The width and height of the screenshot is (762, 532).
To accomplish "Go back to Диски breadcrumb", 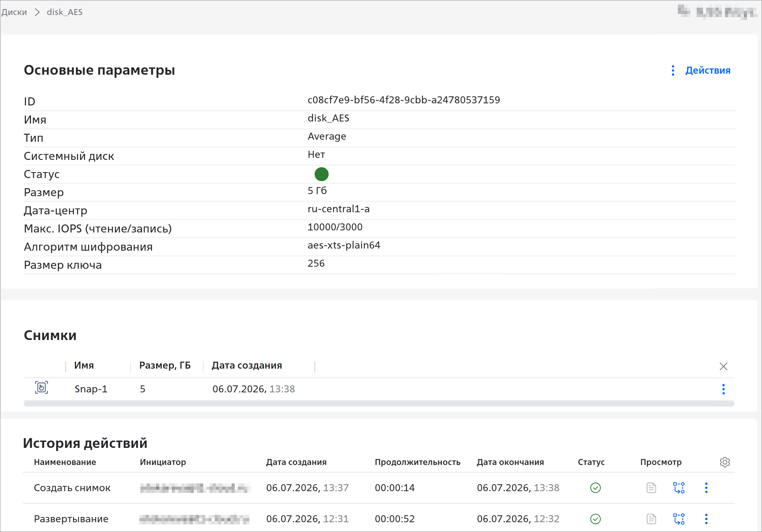I will tap(14, 12).
